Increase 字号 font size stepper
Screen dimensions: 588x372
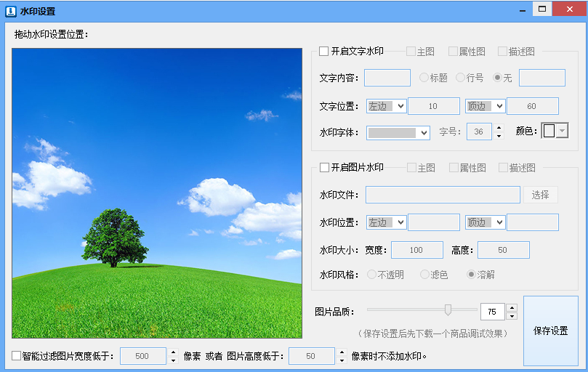coord(499,127)
